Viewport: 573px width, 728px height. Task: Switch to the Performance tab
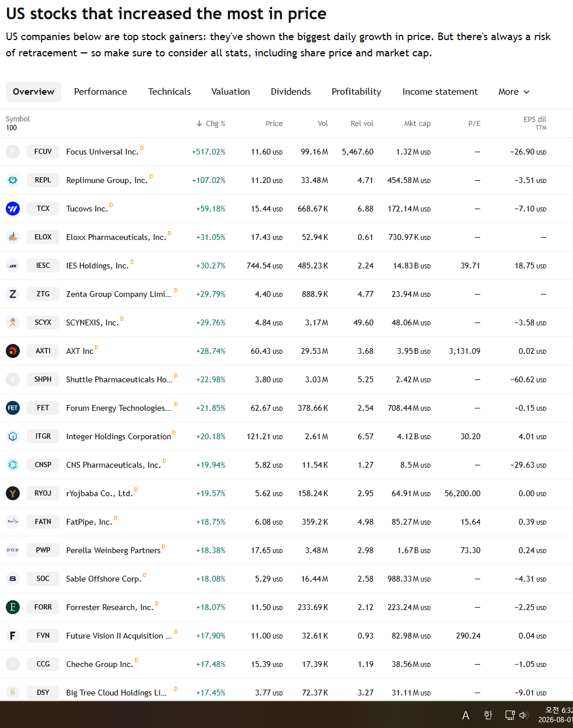101,92
